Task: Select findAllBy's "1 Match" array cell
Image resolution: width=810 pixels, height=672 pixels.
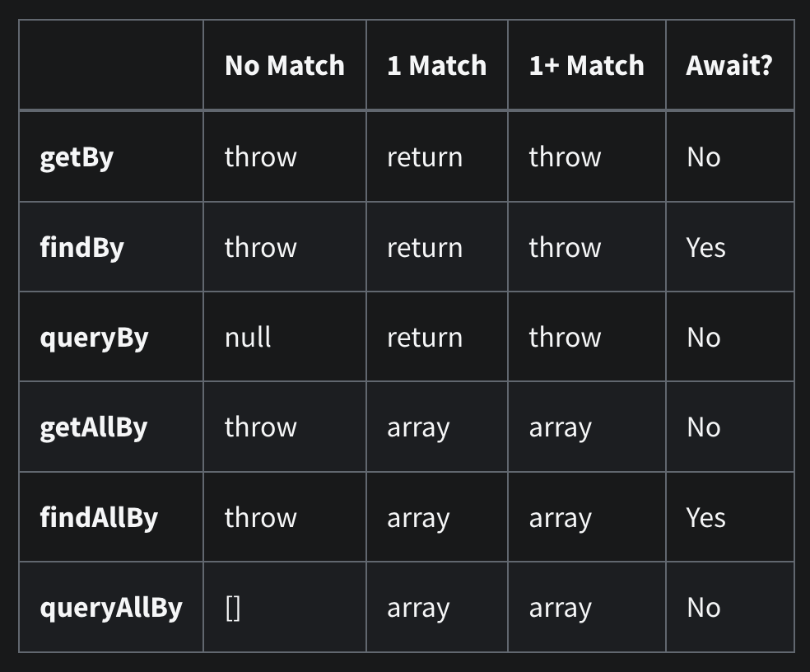Action: tap(418, 518)
